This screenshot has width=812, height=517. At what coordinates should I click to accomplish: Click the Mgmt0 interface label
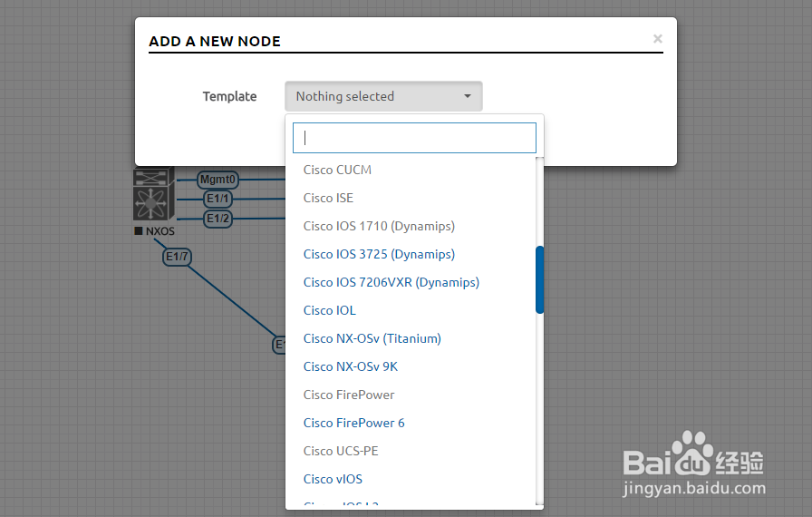pyautogui.click(x=217, y=180)
